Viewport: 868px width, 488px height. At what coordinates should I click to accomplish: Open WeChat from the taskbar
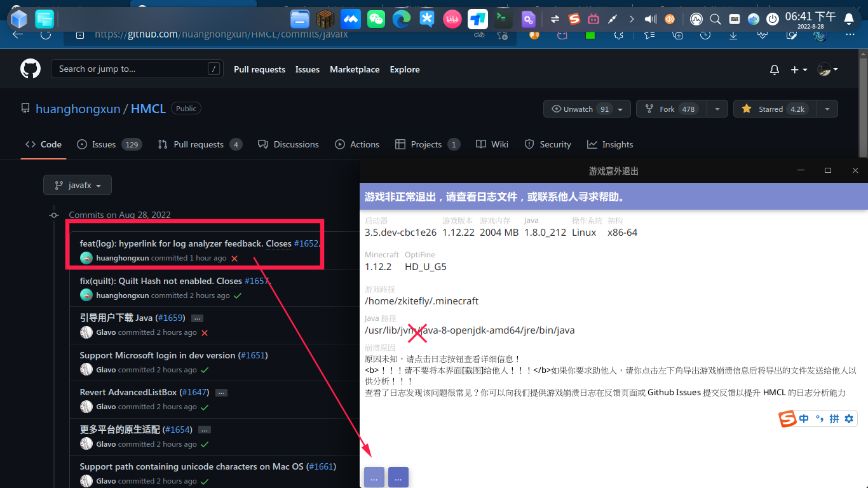[x=376, y=19]
